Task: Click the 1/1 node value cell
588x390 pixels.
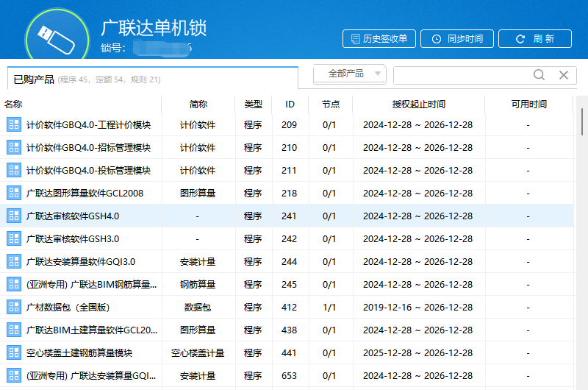Action: [329, 307]
